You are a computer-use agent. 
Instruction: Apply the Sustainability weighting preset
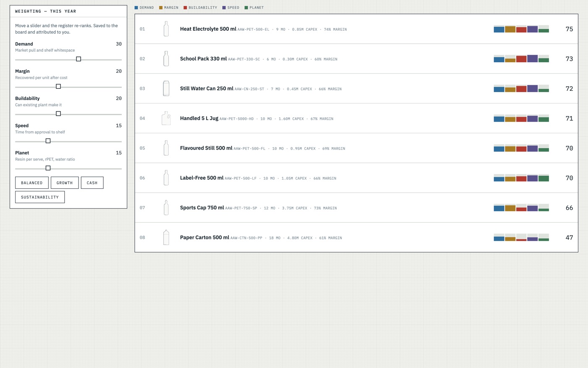point(40,197)
